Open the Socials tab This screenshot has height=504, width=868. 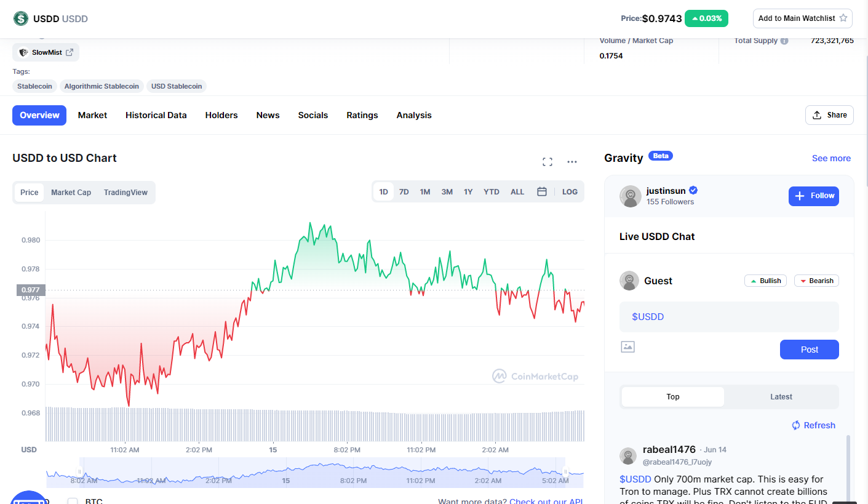[313, 115]
